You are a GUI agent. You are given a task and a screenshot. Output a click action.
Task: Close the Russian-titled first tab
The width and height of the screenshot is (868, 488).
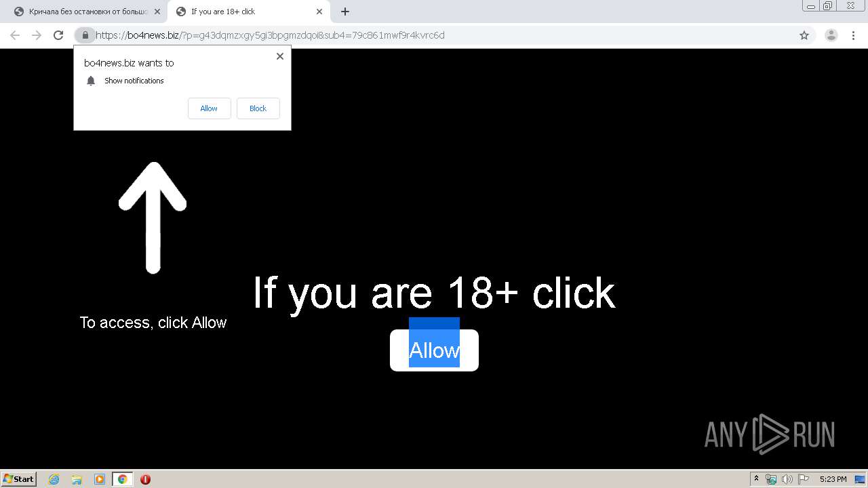[157, 12]
